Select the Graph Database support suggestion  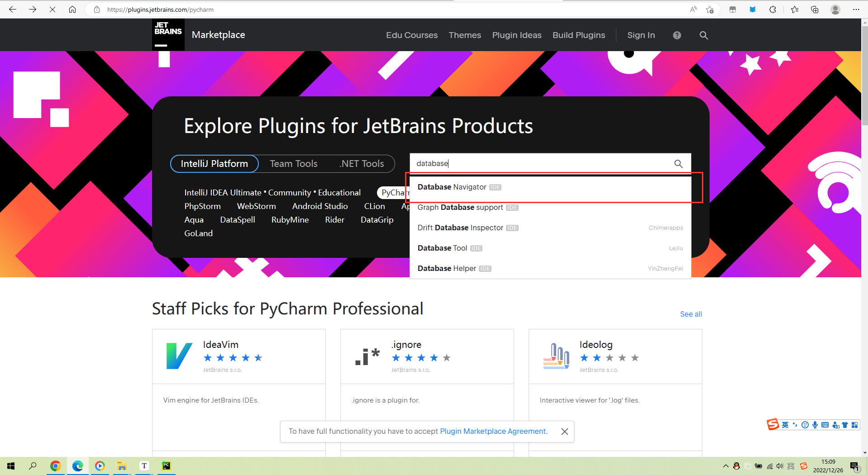click(550, 208)
